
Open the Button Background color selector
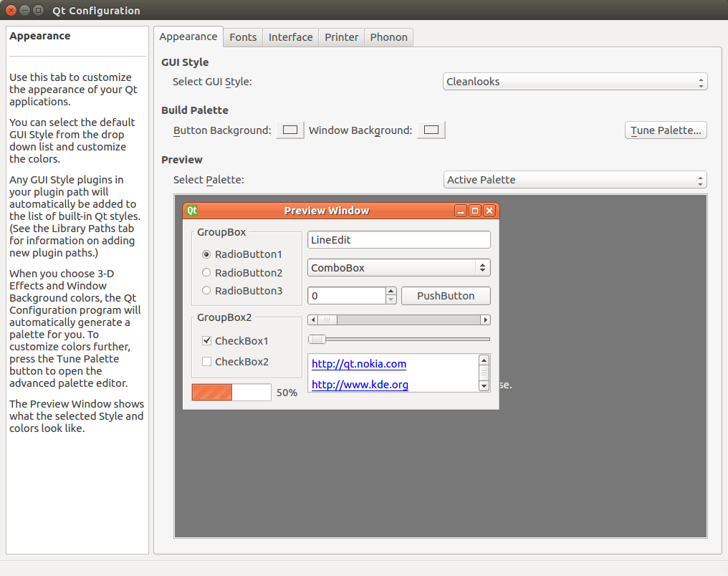(289, 130)
